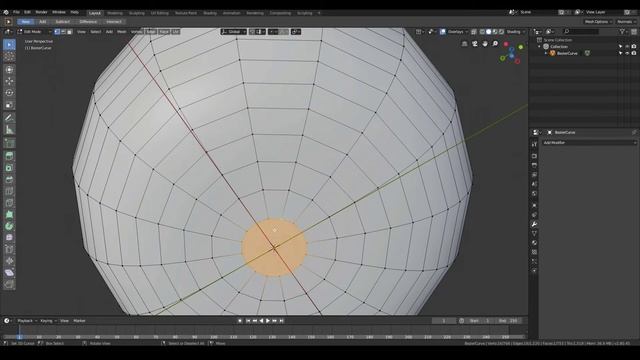640x360 pixels.
Task: Select the Bevel tool
Action: pyautogui.click(x=9, y=179)
